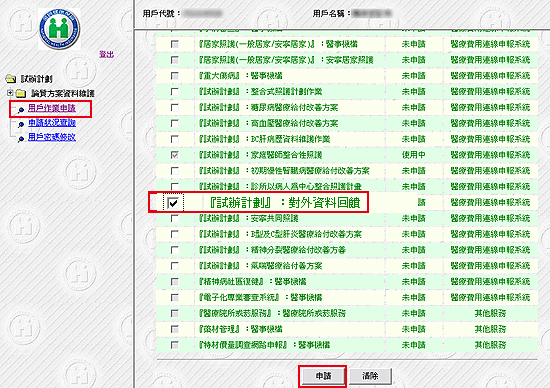Open the 申請狀況查詢 link
550x388 pixels.
pyautogui.click(x=52, y=122)
